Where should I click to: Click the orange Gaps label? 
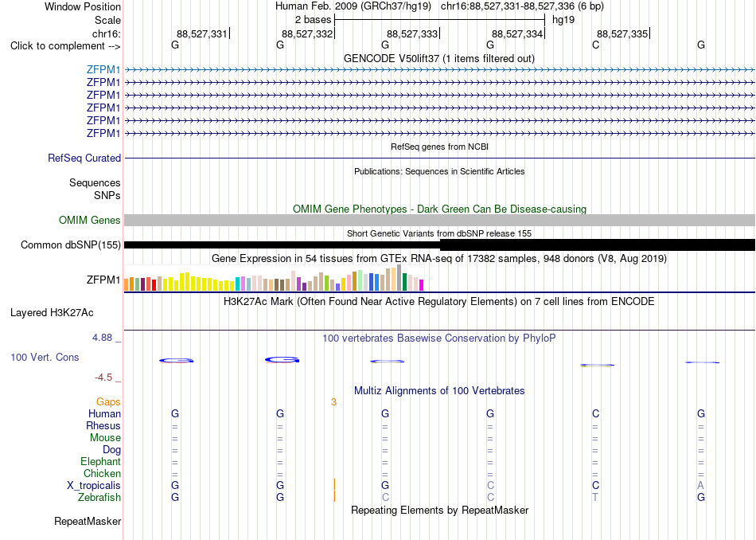[108, 401]
